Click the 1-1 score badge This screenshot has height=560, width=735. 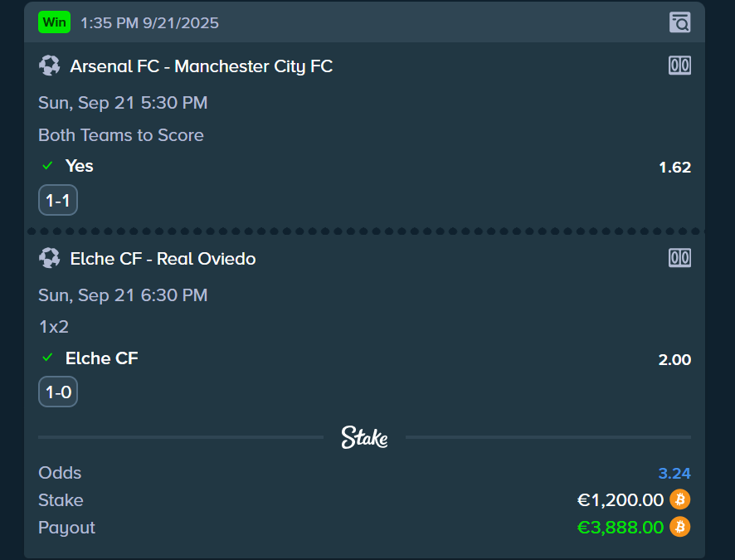(58, 200)
